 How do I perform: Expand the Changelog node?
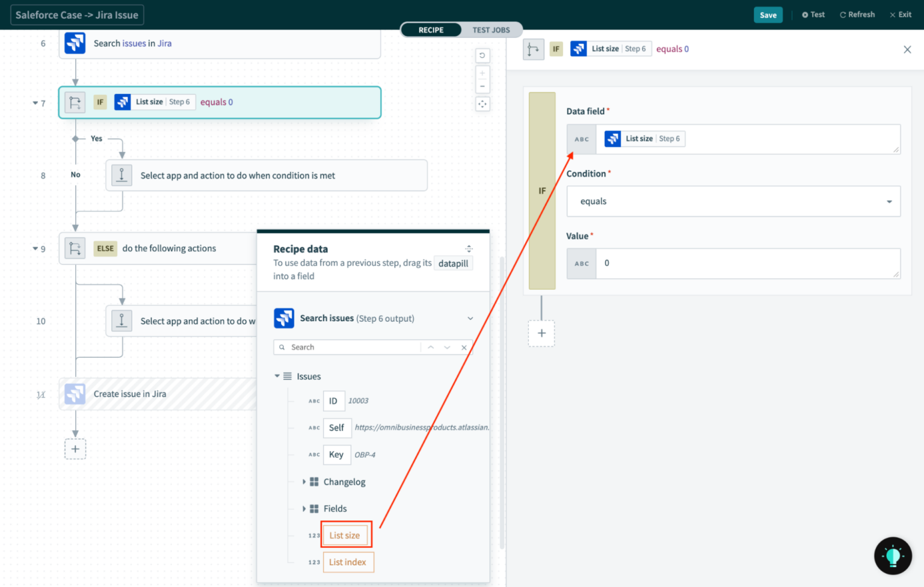coord(304,482)
